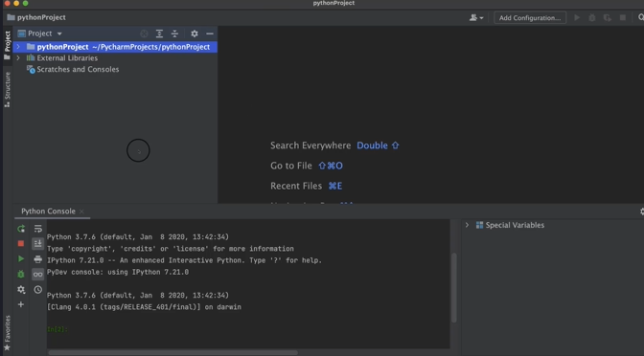The image size is (644, 356).
Task: Rerun the Python console
Action: (21, 229)
